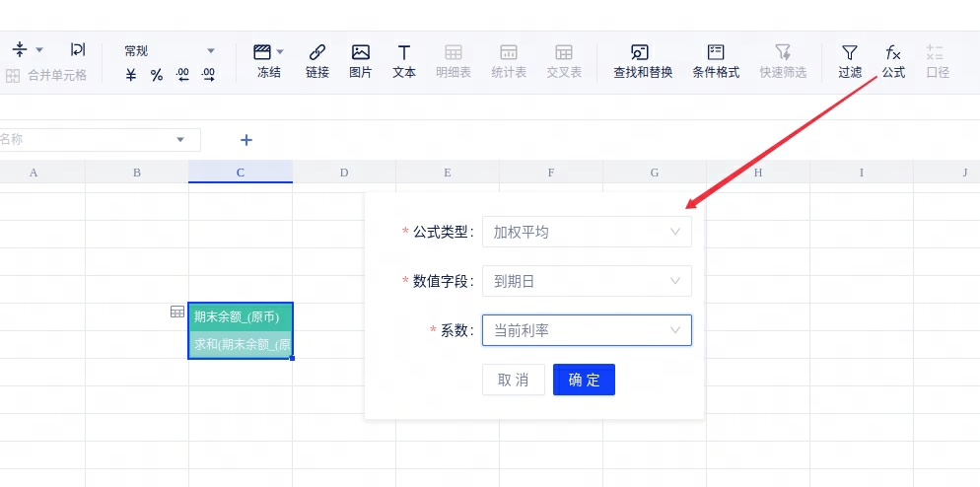Click the text wrap icon
The image size is (980, 487).
point(78,49)
